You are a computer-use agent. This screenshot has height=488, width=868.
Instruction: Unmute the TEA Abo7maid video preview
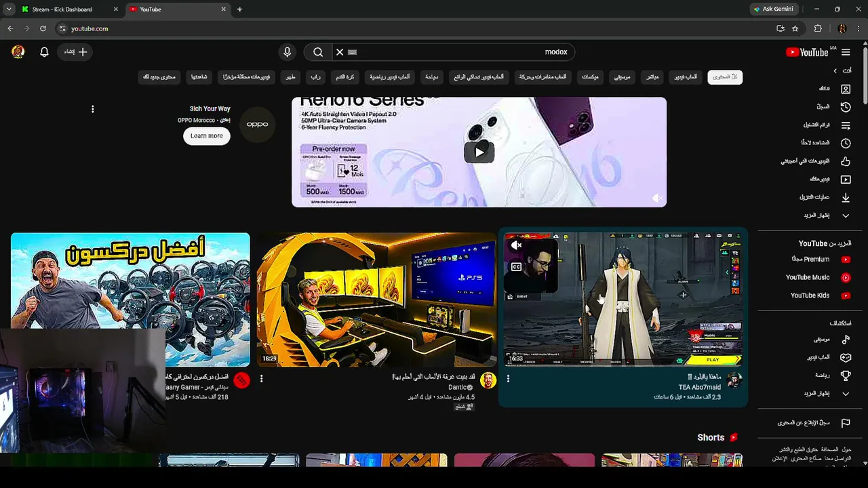[x=517, y=245]
